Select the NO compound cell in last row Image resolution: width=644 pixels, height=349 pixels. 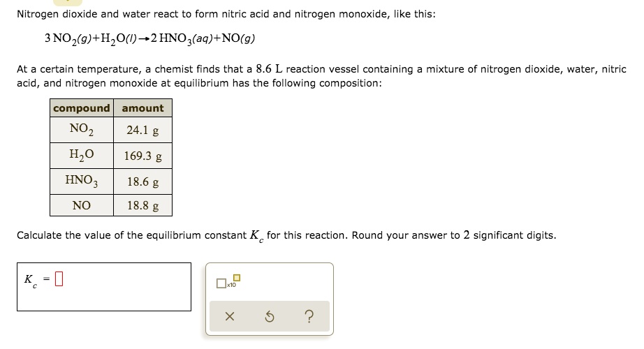tap(81, 205)
